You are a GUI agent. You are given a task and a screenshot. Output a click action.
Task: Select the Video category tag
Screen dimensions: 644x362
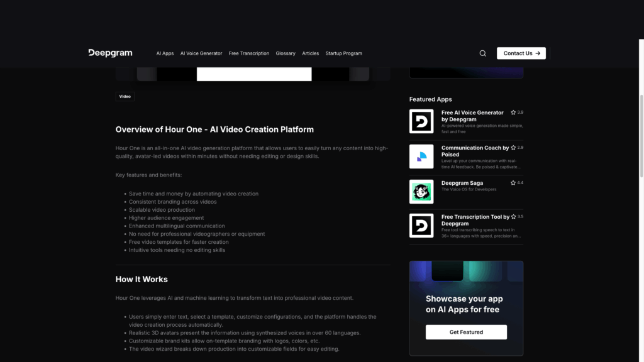[125, 96]
